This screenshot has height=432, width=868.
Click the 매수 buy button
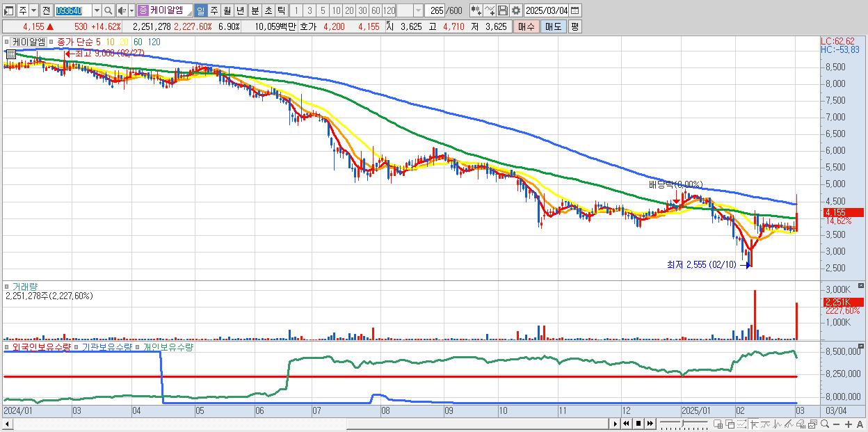(526, 26)
